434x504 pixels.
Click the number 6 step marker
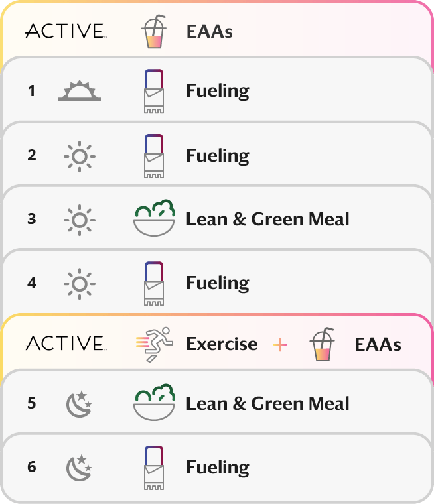click(32, 467)
